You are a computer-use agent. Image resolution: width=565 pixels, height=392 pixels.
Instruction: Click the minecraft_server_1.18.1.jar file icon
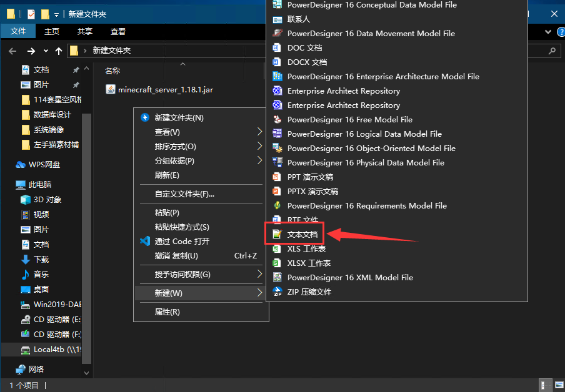[110, 89]
